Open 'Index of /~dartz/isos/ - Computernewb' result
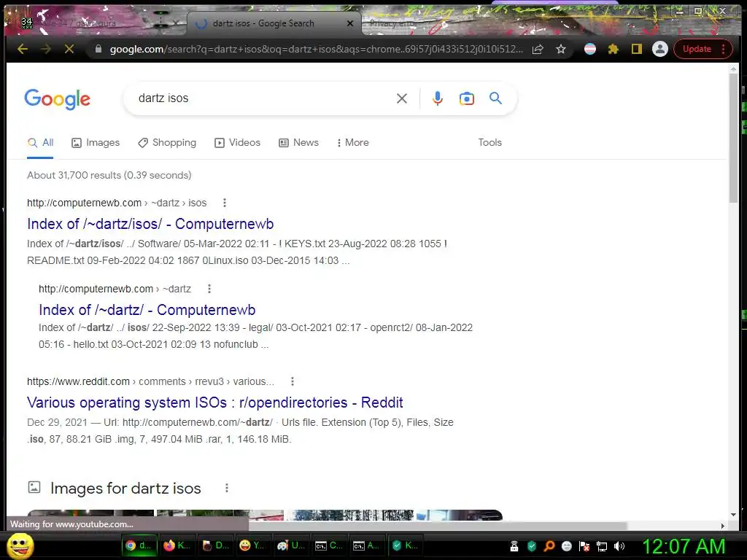The image size is (747, 560). (150, 224)
